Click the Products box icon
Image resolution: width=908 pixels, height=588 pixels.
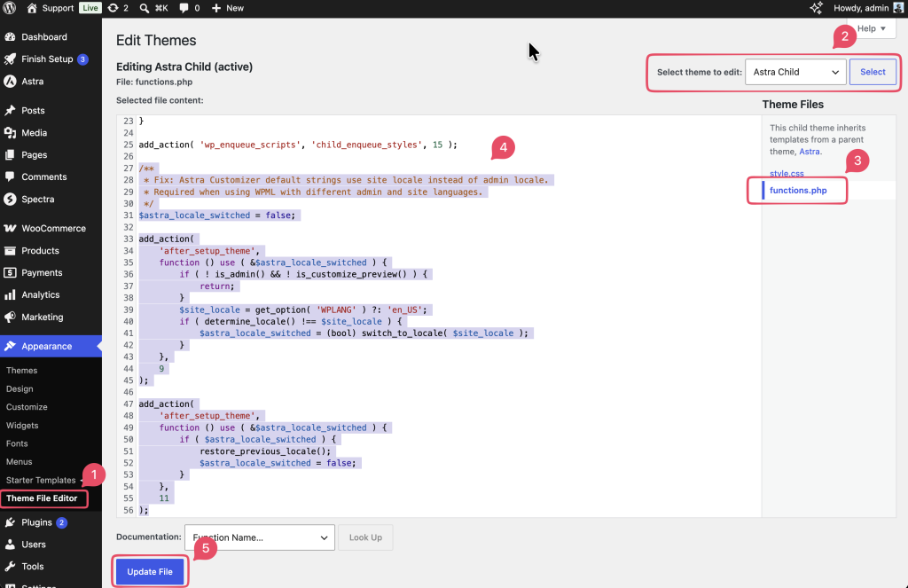click(10, 251)
